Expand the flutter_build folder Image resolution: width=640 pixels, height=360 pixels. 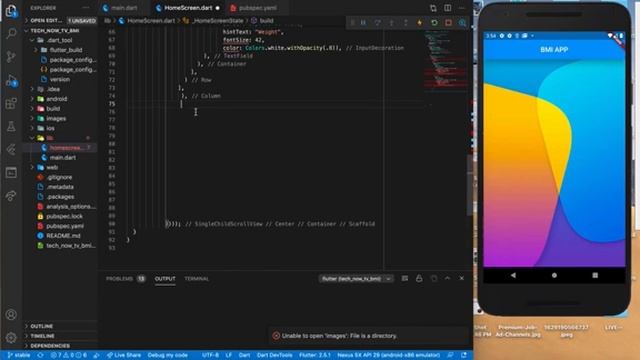[60, 50]
